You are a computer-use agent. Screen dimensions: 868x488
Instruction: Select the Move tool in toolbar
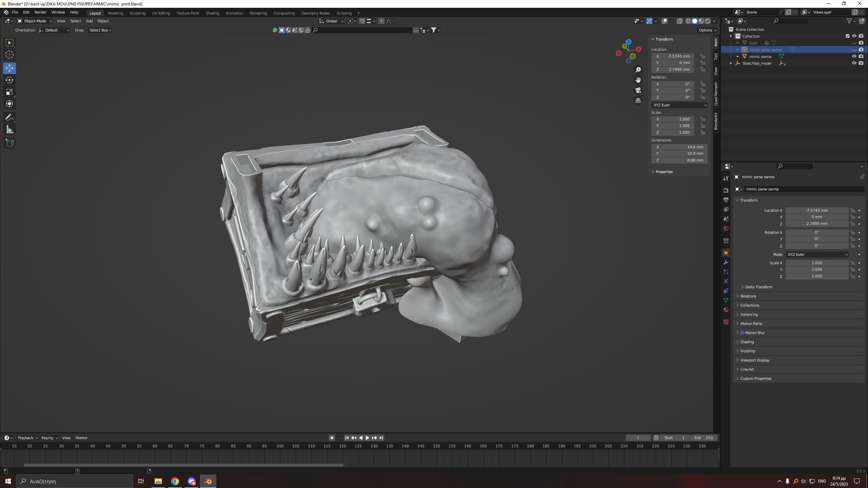(x=9, y=68)
